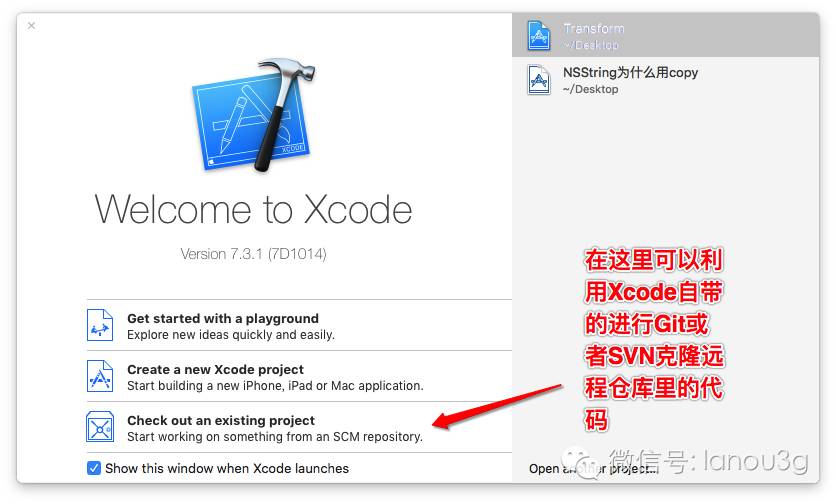Click the Version 7.3.1 label
The image size is (836, 504).
253,254
